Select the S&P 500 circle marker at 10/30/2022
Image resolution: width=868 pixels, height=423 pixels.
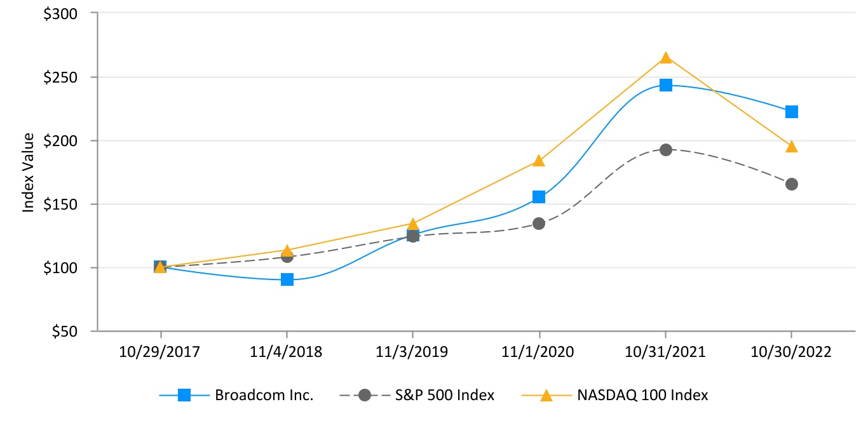click(791, 184)
